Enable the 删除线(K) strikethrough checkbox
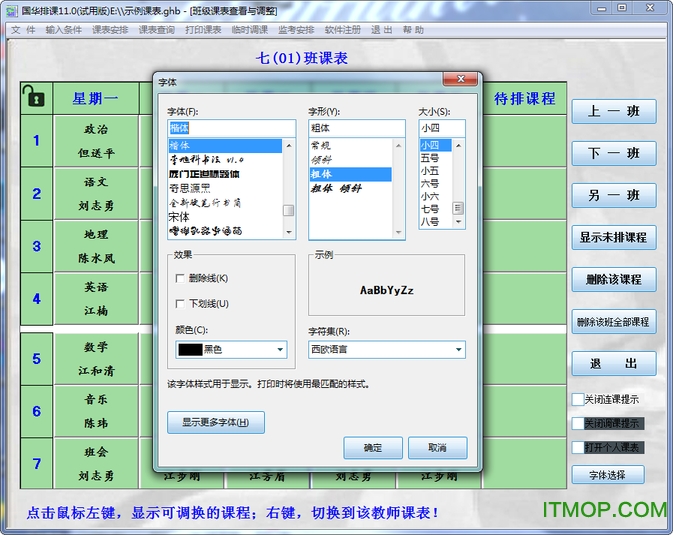Viewport: 673px width, 535px height. pos(180,278)
